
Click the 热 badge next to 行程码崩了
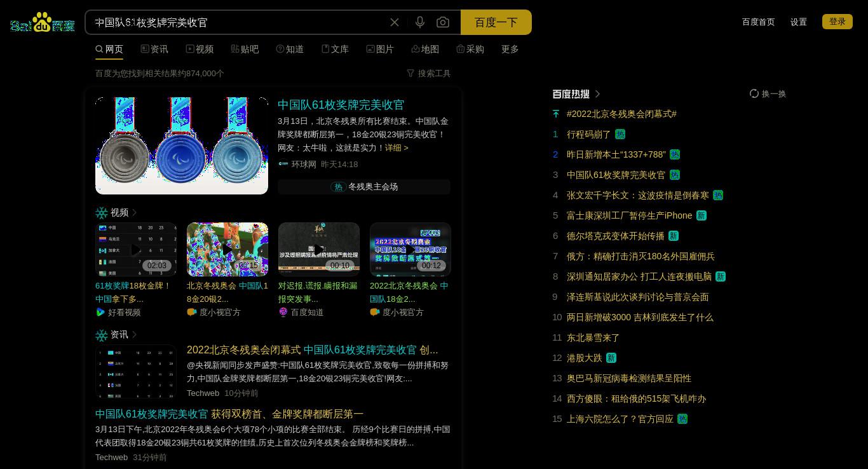pos(620,134)
